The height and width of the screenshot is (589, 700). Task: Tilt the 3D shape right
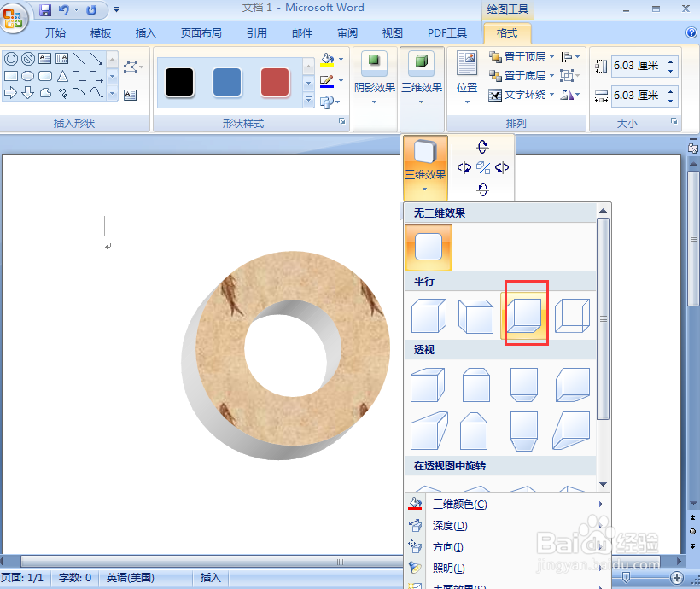point(502,168)
